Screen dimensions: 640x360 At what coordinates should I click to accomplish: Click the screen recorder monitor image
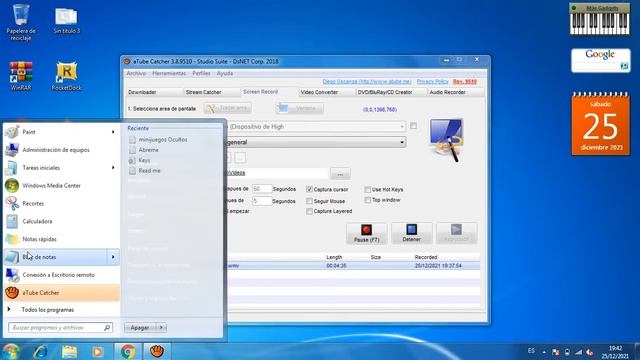click(x=448, y=140)
